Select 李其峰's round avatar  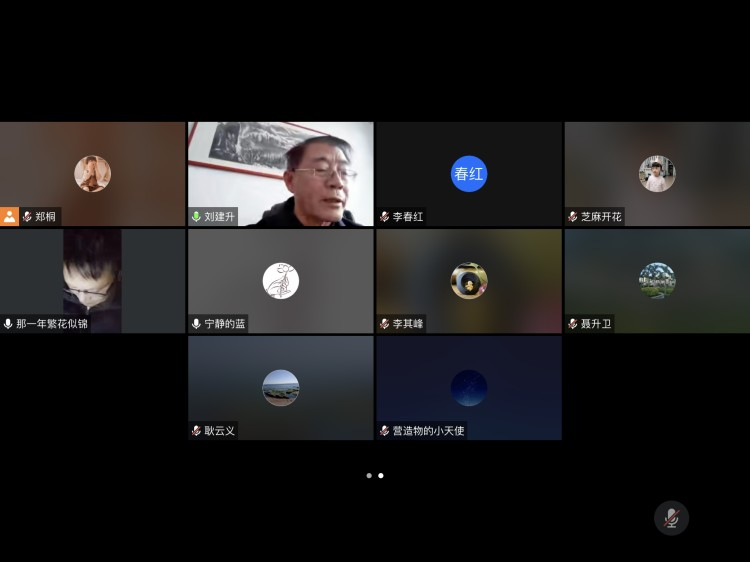pyautogui.click(x=469, y=281)
